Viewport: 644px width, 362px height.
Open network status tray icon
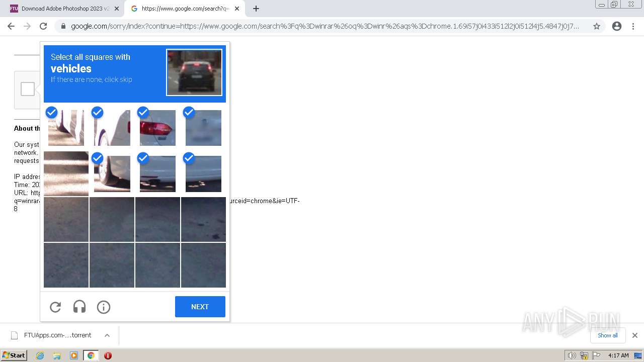coord(584,355)
